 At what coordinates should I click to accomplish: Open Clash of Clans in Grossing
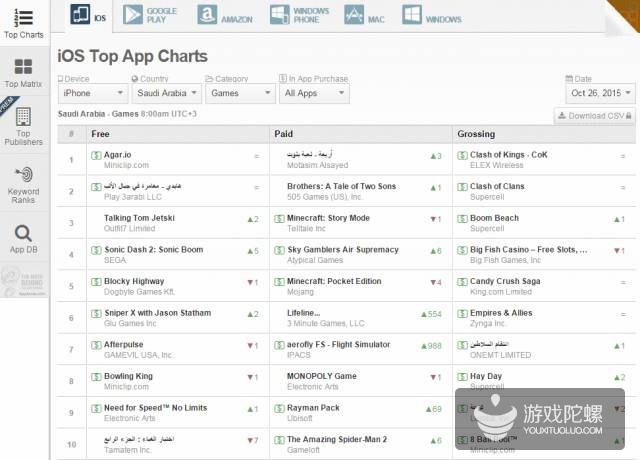(x=497, y=186)
